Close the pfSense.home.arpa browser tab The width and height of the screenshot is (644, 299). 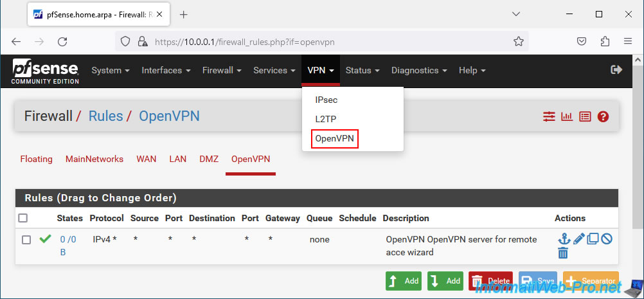coord(159,14)
